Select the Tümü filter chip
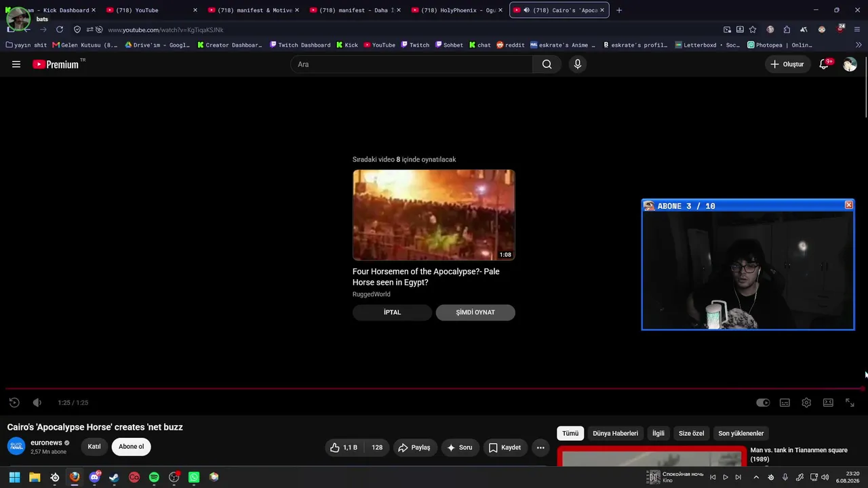 (570, 433)
